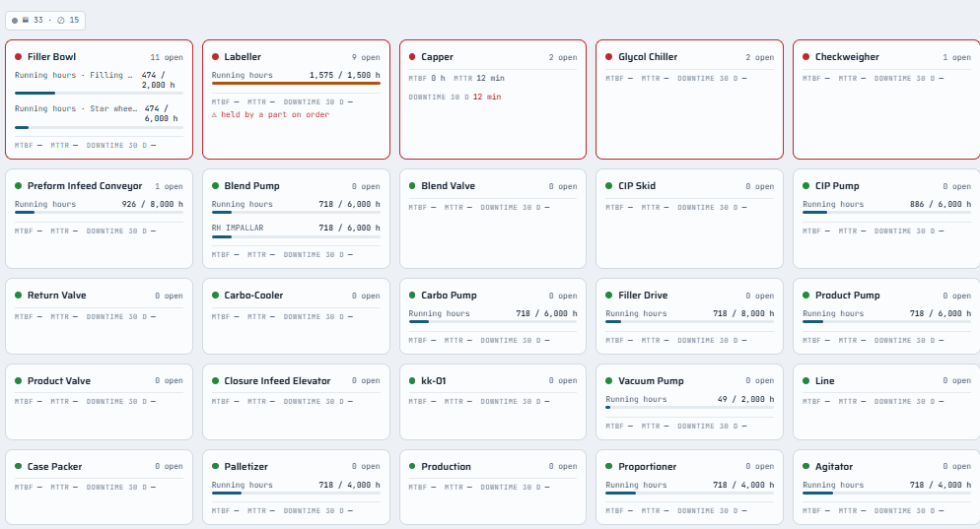980x529 pixels.
Task: Click the summary pill's '33' count
Action: click(38, 20)
